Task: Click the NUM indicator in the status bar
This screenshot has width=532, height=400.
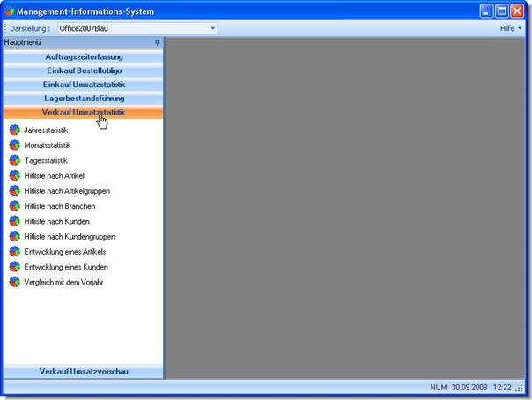Action: tap(438, 387)
